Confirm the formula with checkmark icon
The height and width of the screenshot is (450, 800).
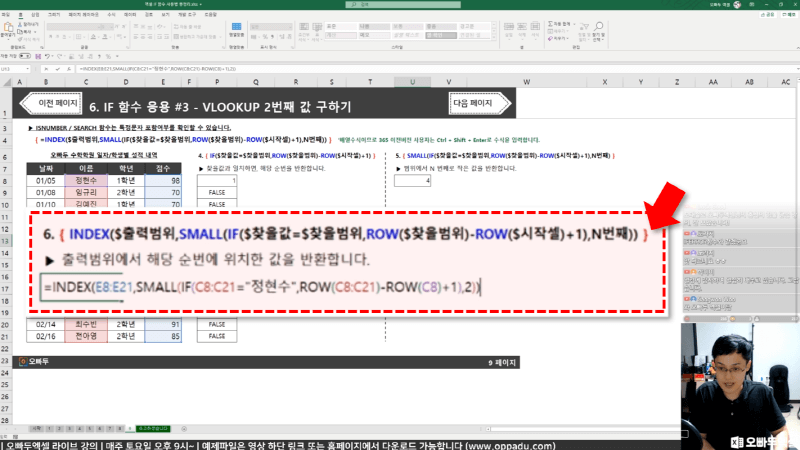pyautogui.click(x=58, y=69)
